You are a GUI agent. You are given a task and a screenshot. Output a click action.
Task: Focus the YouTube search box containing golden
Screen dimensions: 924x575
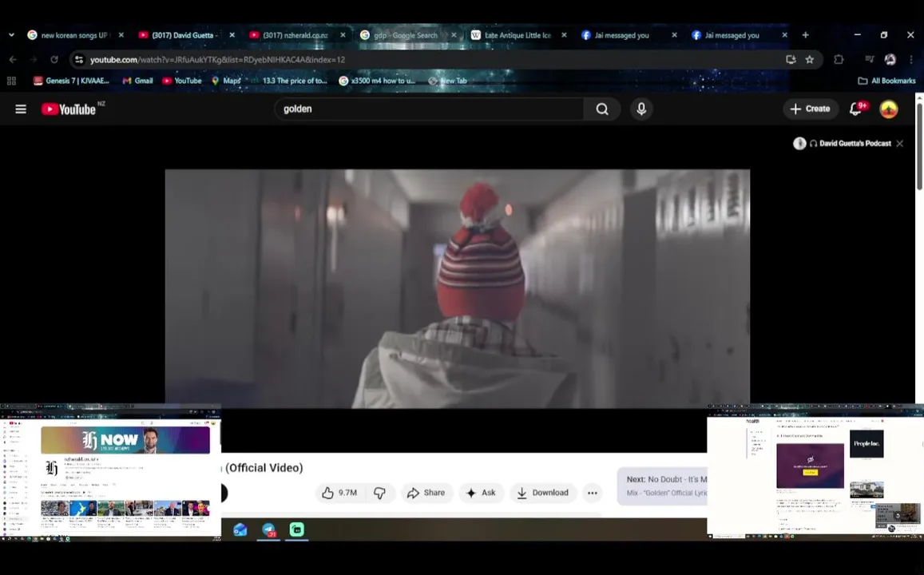point(428,109)
